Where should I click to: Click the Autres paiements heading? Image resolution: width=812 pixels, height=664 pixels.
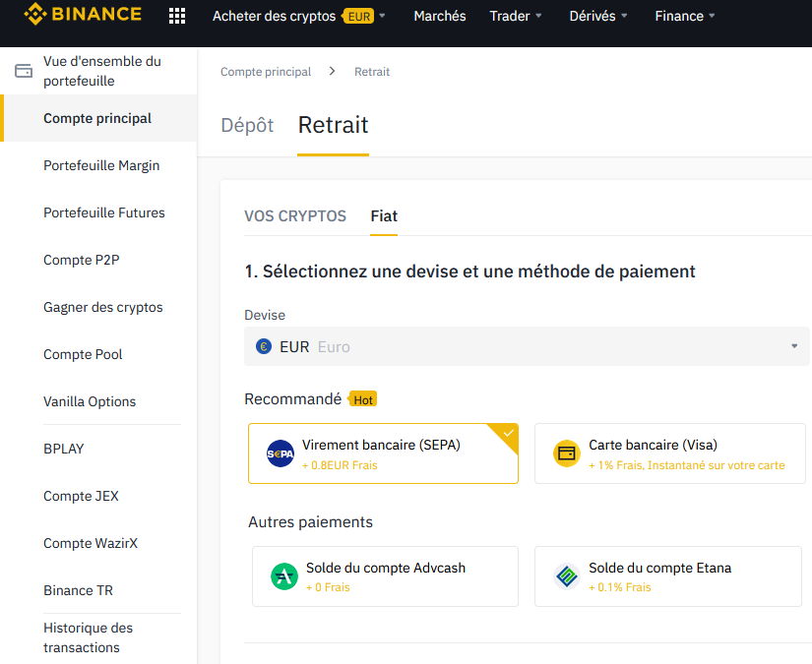click(x=310, y=521)
